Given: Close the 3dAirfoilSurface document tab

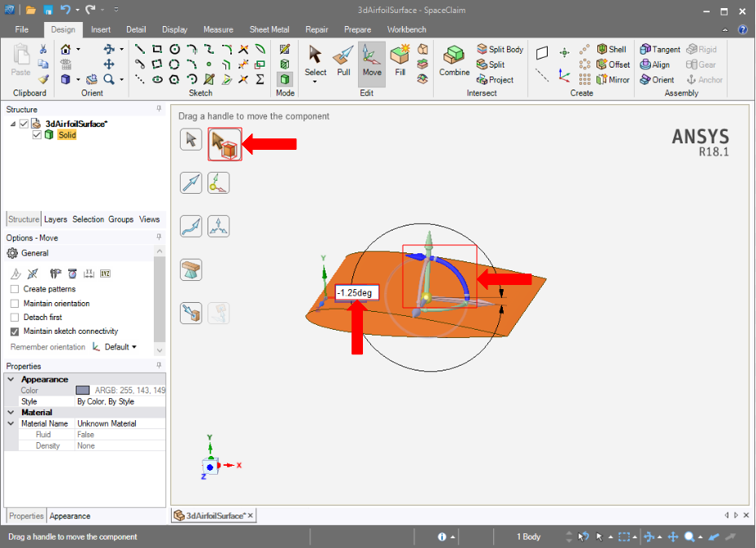Looking at the screenshot, I should pos(250,515).
